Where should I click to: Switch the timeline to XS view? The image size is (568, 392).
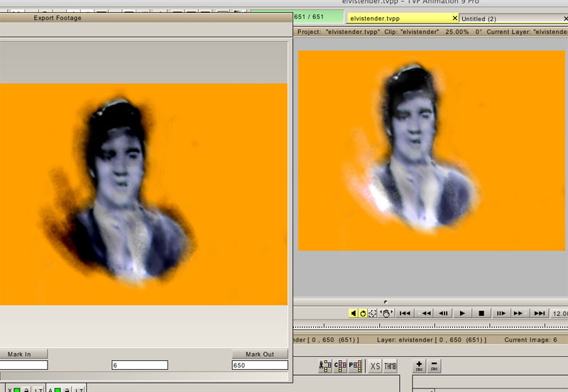tap(375, 366)
